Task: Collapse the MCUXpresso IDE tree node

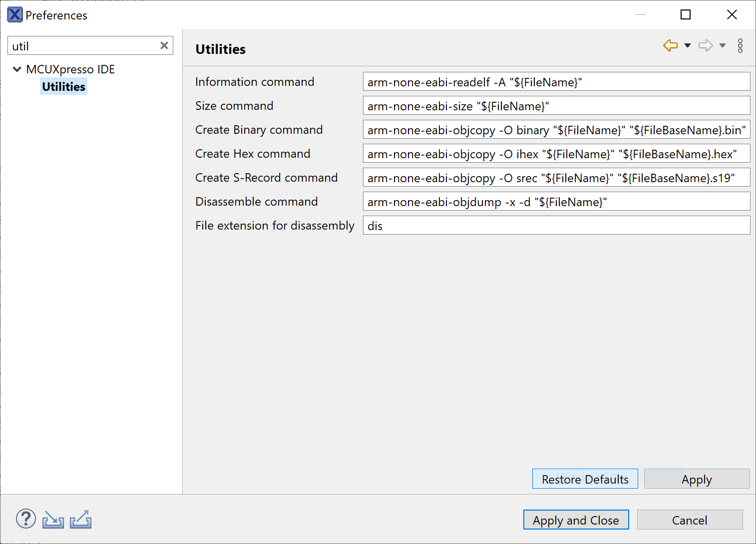Action: coord(17,69)
